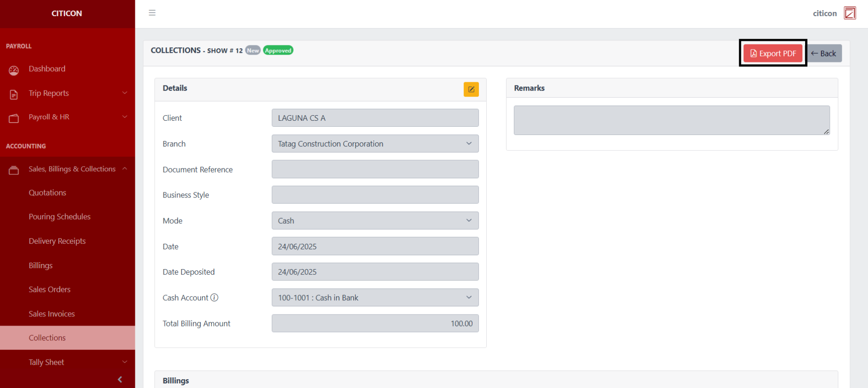
Task: Click the Dashboard gauge icon
Action: point(14,70)
